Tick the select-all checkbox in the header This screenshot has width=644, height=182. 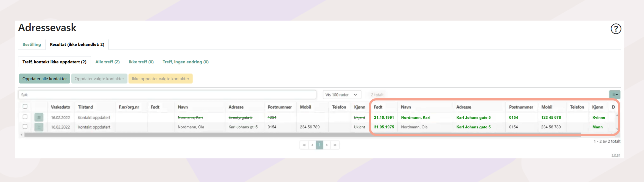[x=25, y=107]
